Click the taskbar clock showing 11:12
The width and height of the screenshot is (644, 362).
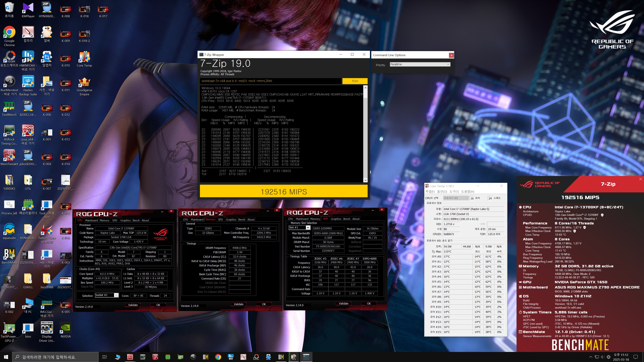click(621, 357)
